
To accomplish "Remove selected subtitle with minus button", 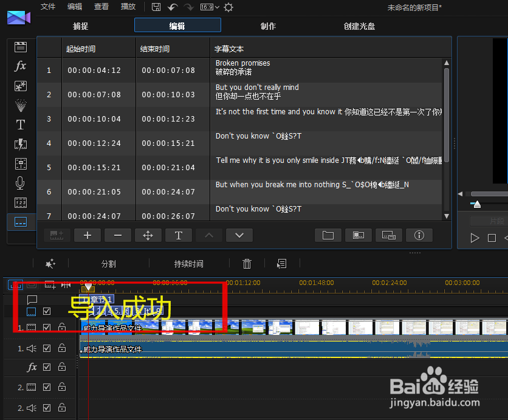I will click(x=118, y=235).
